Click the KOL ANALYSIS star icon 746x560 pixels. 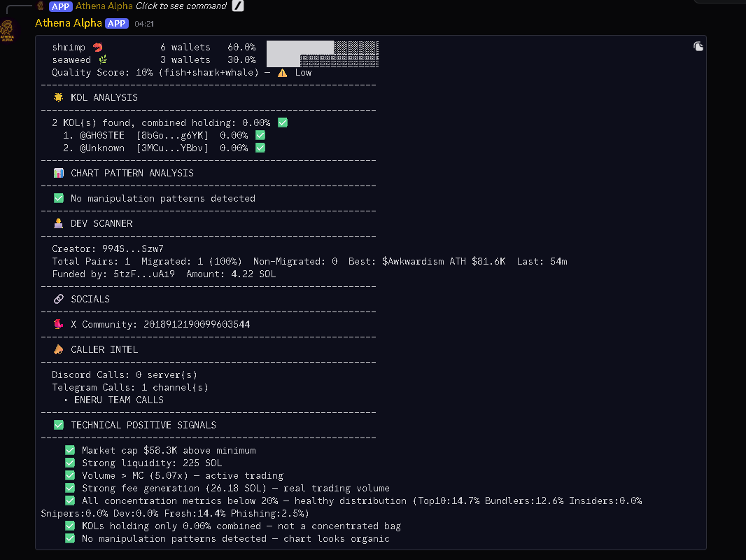click(59, 97)
